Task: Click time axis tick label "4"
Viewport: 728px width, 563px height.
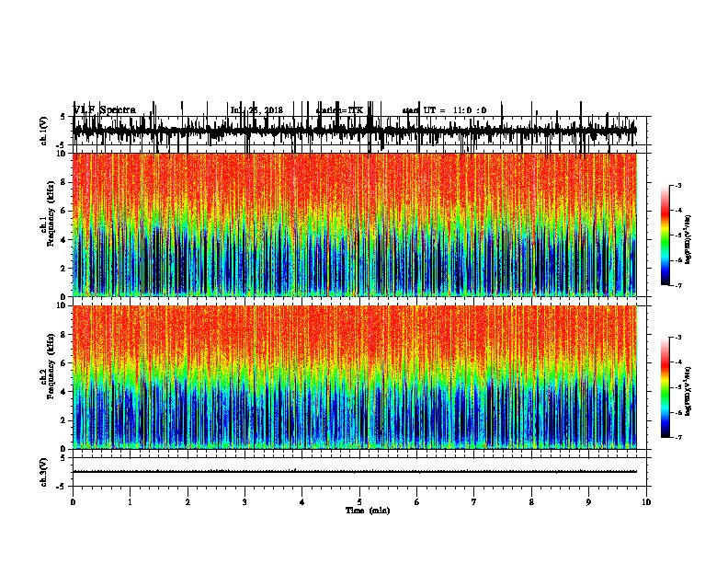Action: click(302, 502)
